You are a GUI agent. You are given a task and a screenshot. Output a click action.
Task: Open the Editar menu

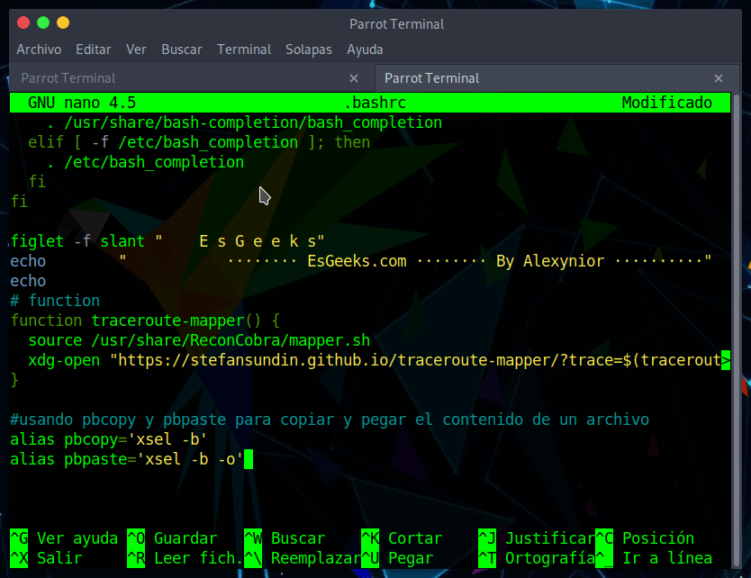93,49
